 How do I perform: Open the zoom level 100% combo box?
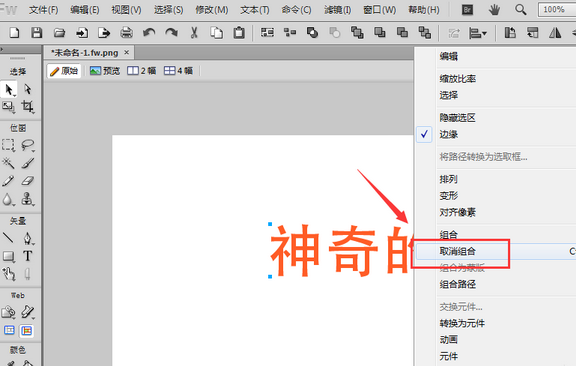[557, 10]
